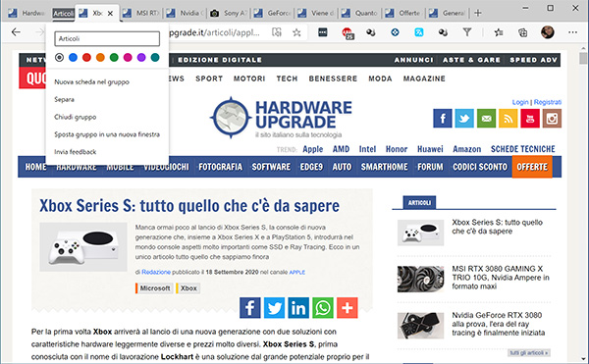This screenshot has width=589, height=364.
Task: Choose red color for tab group
Action: (x=86, y=58)
